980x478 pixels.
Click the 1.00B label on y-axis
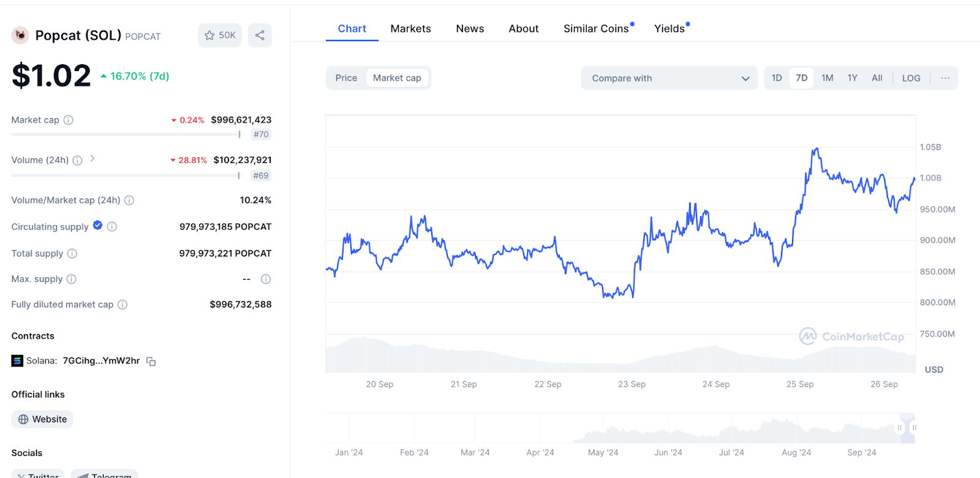pyautogui.click(x=930, y=178)
